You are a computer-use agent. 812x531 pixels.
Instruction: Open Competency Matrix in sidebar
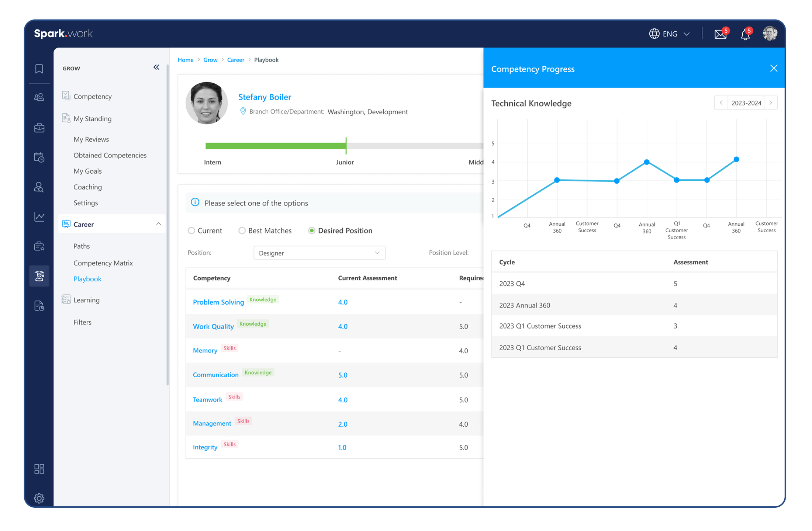coord(103,263)
